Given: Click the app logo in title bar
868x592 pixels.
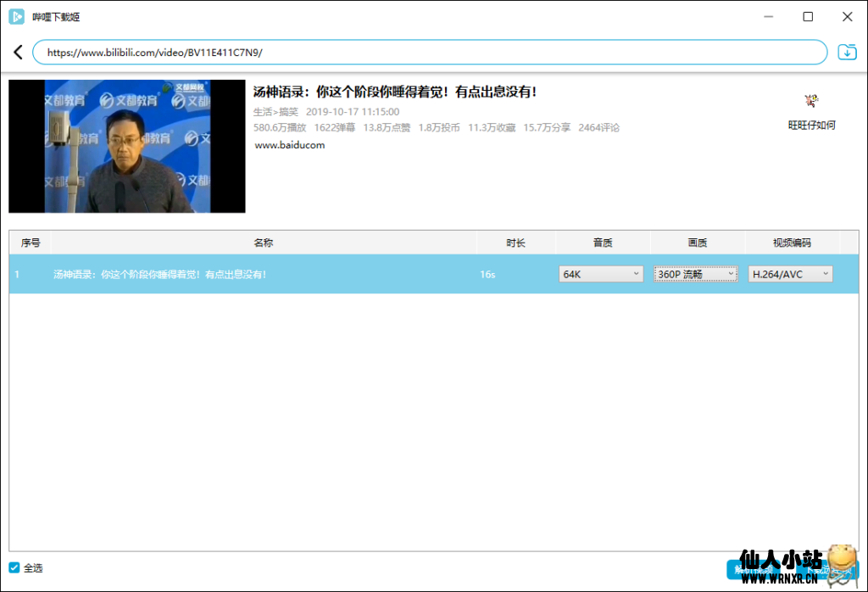Looking at the screenshot, I should [x=16, y=17].
